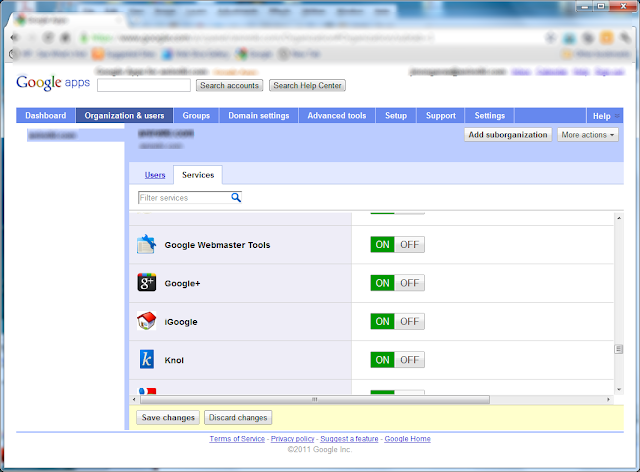Click the horizontal scroll right arrow
This screenshot has width=640, height=472.
[x=609, y=399]
